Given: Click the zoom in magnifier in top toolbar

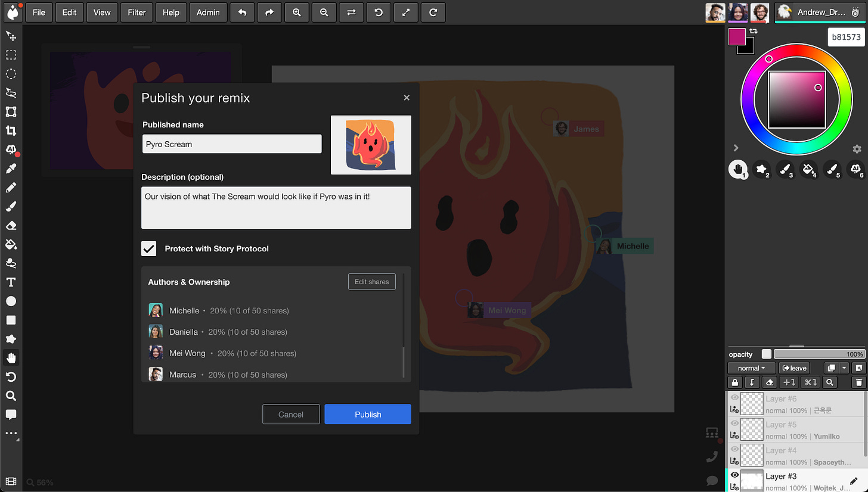Looking at the screenshot, I should coord(297,13).
